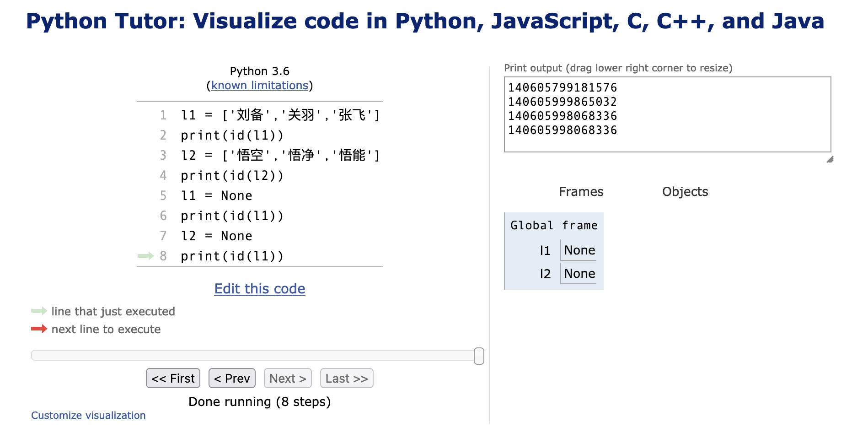This screenshot has width=868, height=433.
Task: Click the l1 variable's None value
Action: (x=579, y=250)
